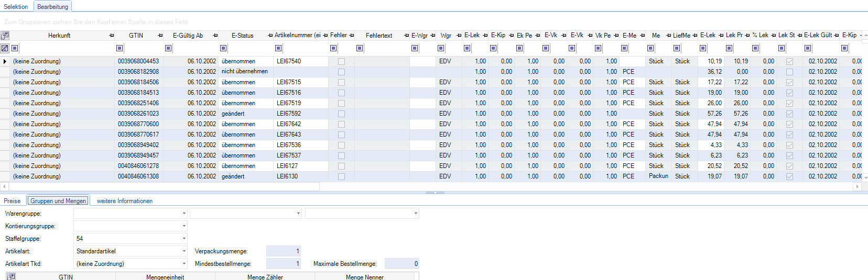Pin the Wgr column
This screenshot has width=868, height=280.
click(x=459, y=36)
